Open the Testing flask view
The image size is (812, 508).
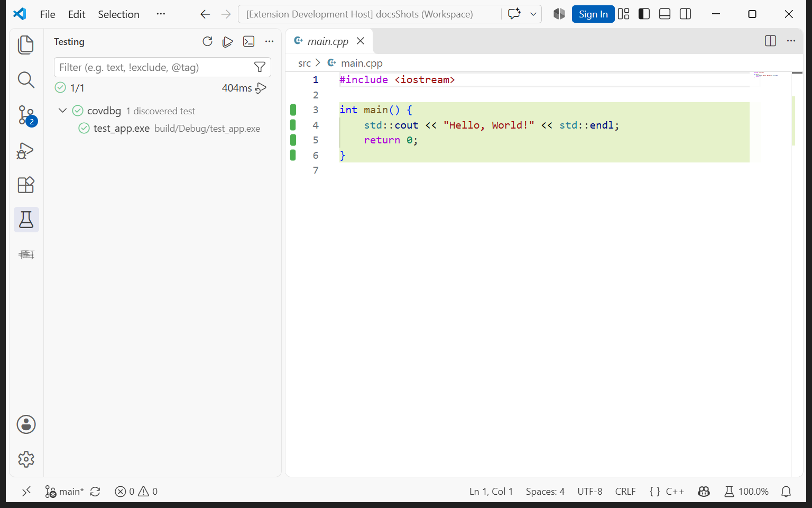(26, 220)
